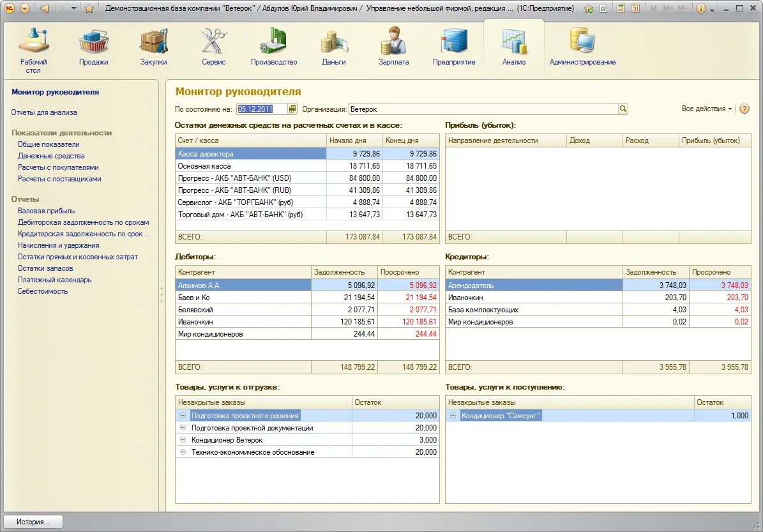The width and height of the screenshot is (763, 532).
Task: Open Остатки прямых и косвенных затрат report
Action: click(77, 257)
